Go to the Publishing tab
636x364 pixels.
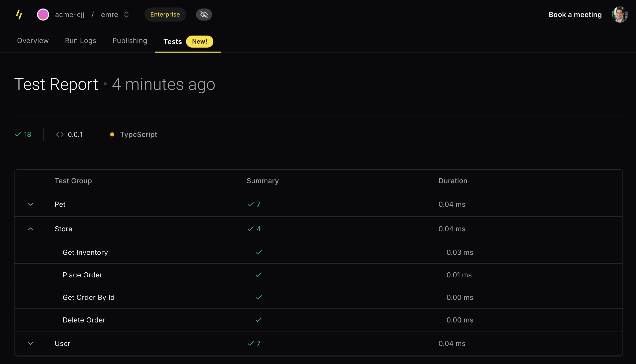[x=130, y=41]
